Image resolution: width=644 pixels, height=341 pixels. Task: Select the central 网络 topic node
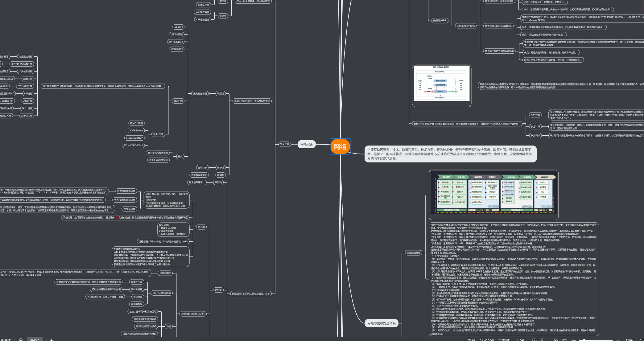coord(340,147)
